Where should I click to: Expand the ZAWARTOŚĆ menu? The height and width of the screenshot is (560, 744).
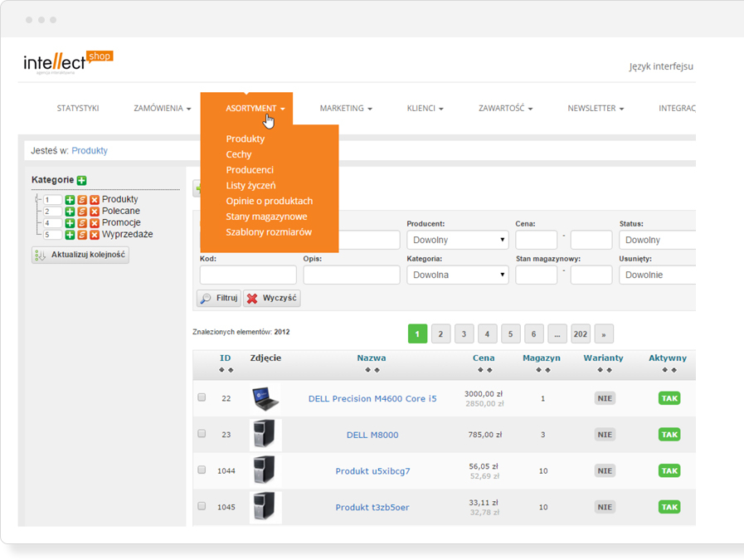coord(505,108)
